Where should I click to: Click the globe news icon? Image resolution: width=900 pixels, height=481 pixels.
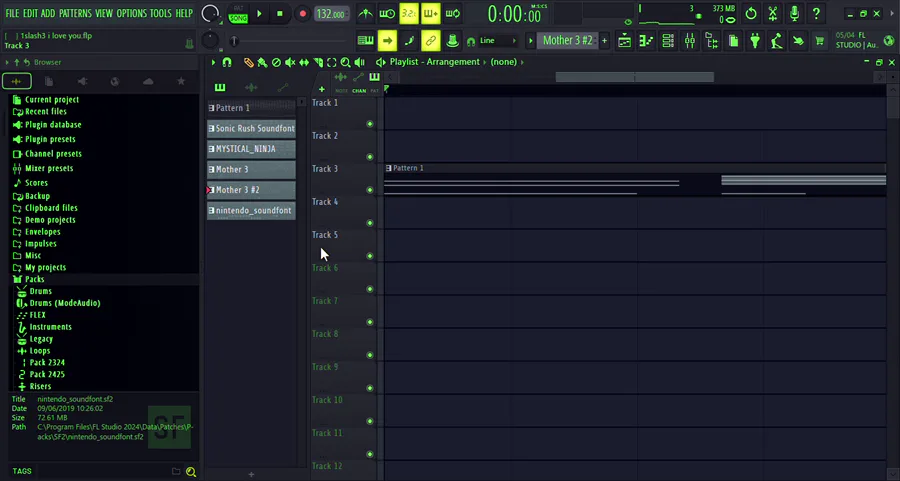(889, 40)
